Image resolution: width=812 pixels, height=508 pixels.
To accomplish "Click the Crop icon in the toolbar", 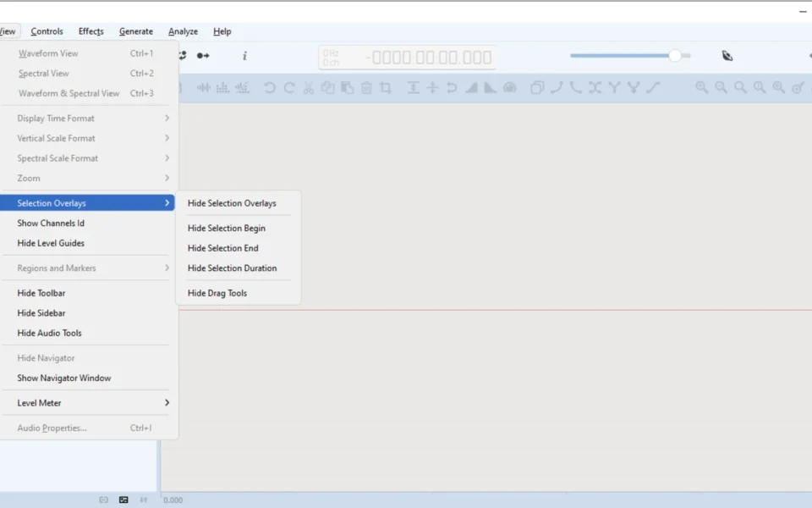I will pyautogui.click(x=386, y=87).
